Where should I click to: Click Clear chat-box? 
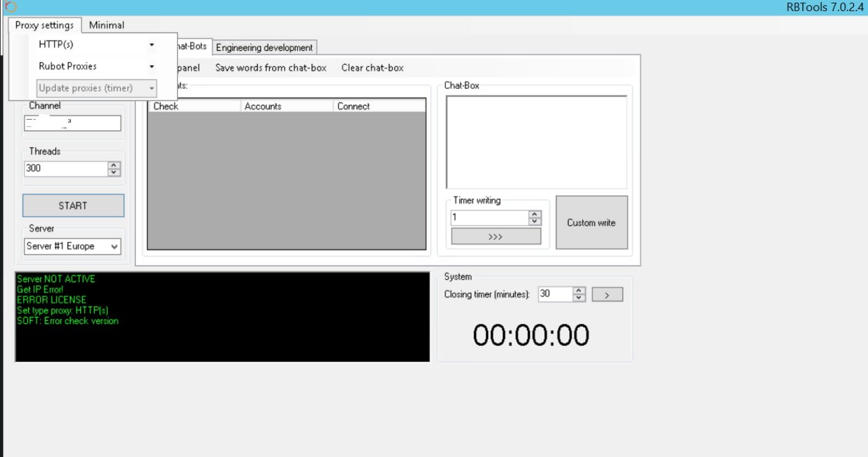click(372, 68)
